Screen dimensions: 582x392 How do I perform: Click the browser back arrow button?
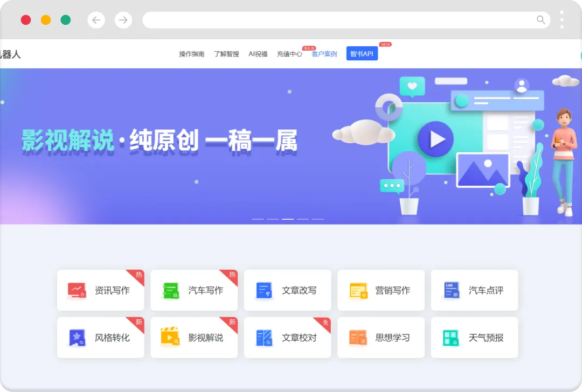[x=96, y=20]
